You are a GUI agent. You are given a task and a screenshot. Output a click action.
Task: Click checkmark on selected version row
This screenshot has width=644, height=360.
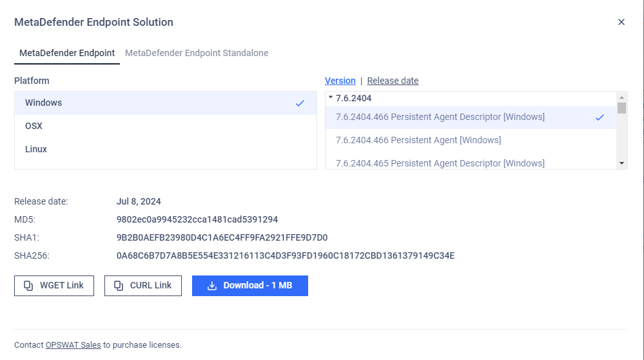click(x=600, y=117)
